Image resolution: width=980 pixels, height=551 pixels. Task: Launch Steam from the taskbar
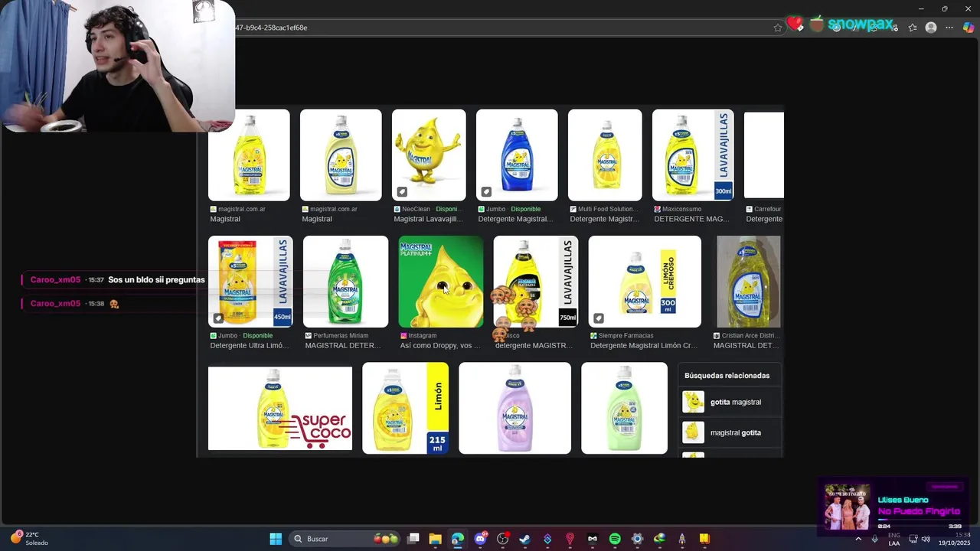[x=525, y=539]
